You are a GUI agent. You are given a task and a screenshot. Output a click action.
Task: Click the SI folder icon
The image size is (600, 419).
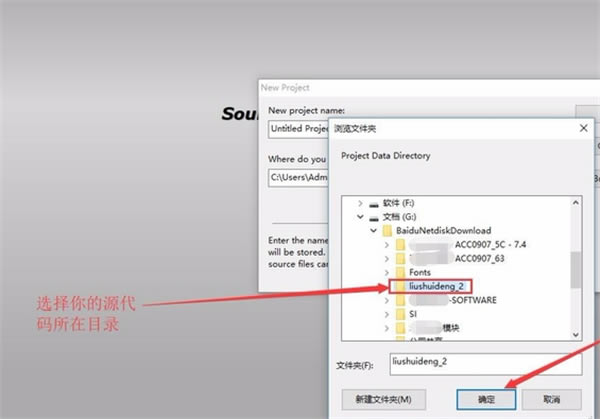coord(401,315)
